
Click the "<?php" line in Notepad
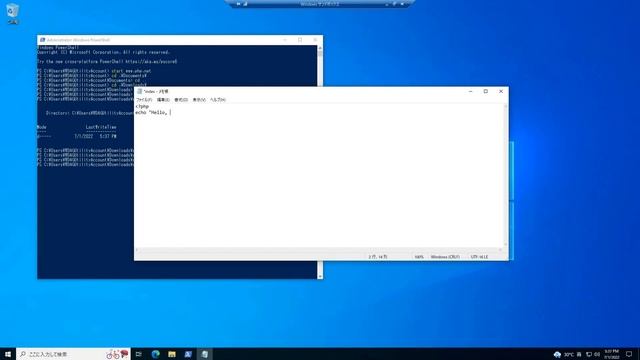click(142, 107)
